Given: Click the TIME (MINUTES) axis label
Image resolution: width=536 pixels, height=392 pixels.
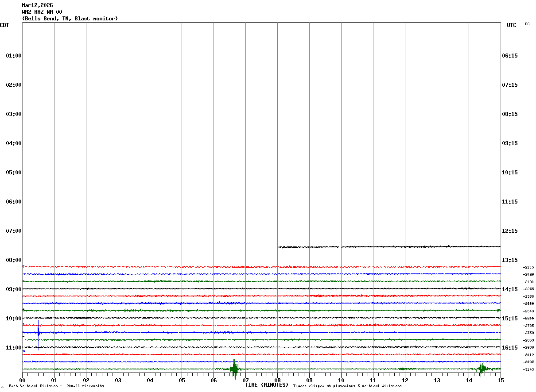Looking at the screenshot, I should 267,385.
